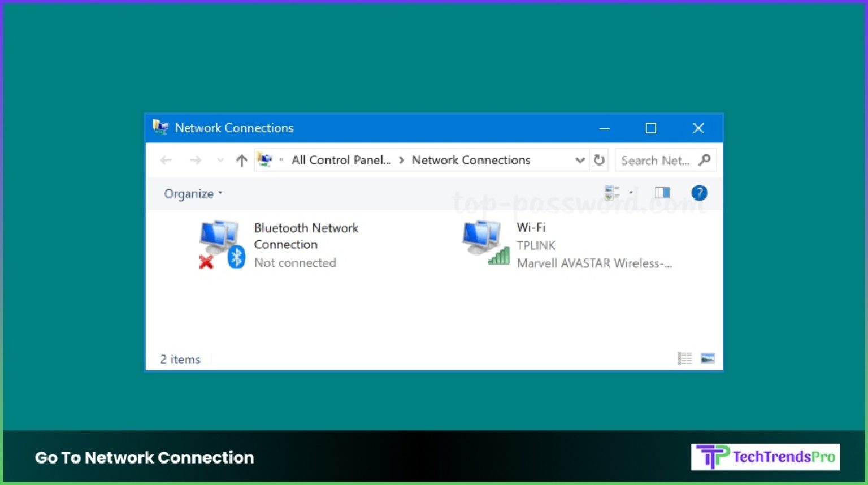Click Network Connections breadcrumb

click(x=471, y=161)
